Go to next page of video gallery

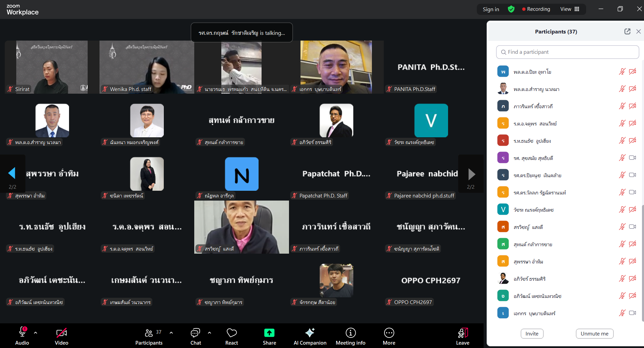point(471,174)
